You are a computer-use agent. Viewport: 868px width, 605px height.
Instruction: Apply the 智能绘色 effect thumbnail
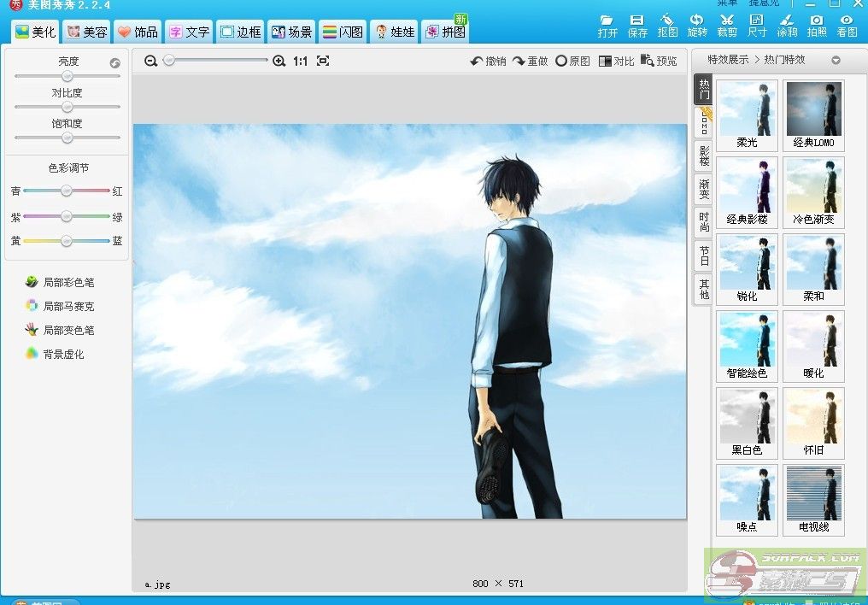click(747, 346)
